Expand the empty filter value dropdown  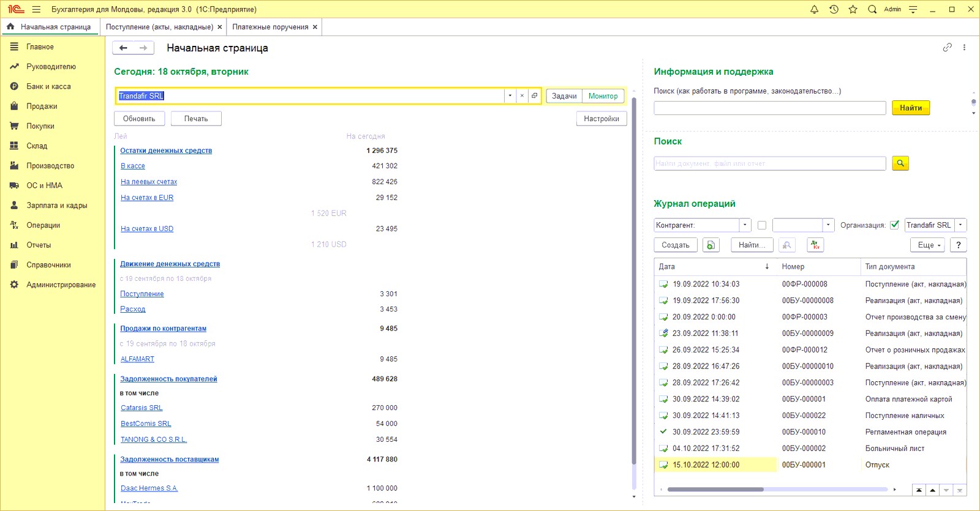[x=828, y=225]
